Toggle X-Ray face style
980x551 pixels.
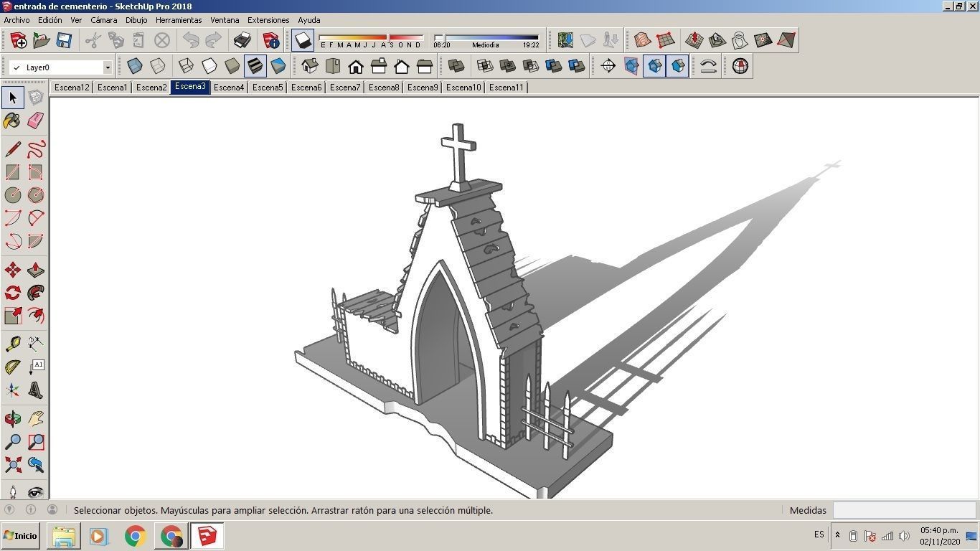(x=134, y=67)
